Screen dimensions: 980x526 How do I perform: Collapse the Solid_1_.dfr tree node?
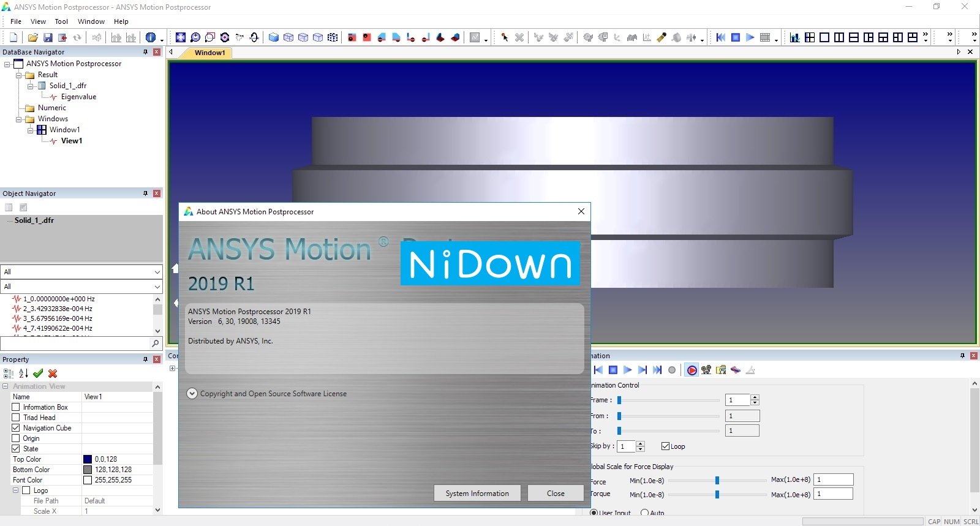click(30, 86)
